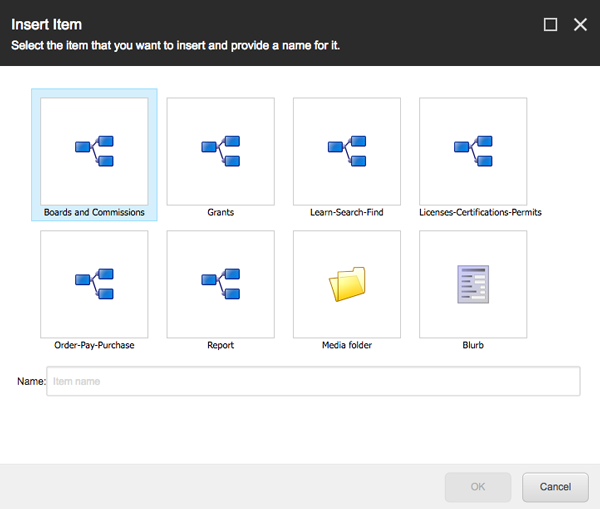Click the "Media folder" text label
Viewport: 600px width, 509px height.
(x=346, y=345)
